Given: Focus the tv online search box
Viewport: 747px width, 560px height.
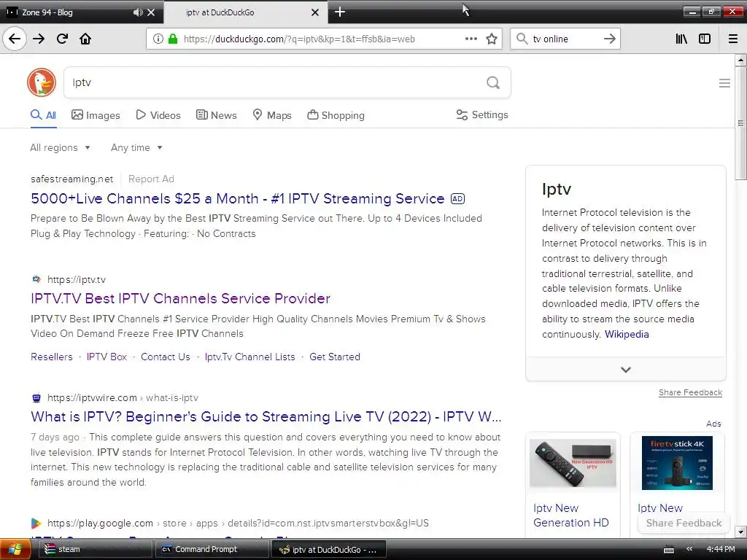Looking at the screenshot, I should coord(565,39).
